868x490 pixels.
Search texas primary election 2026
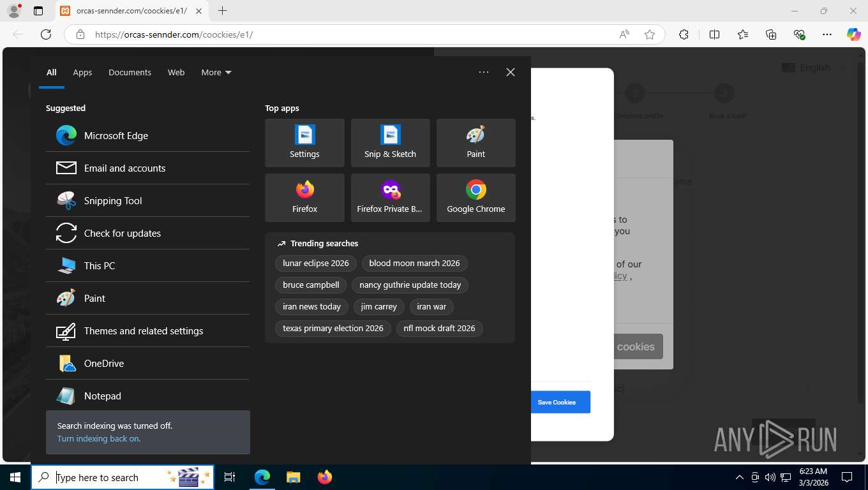coord(333,328)
